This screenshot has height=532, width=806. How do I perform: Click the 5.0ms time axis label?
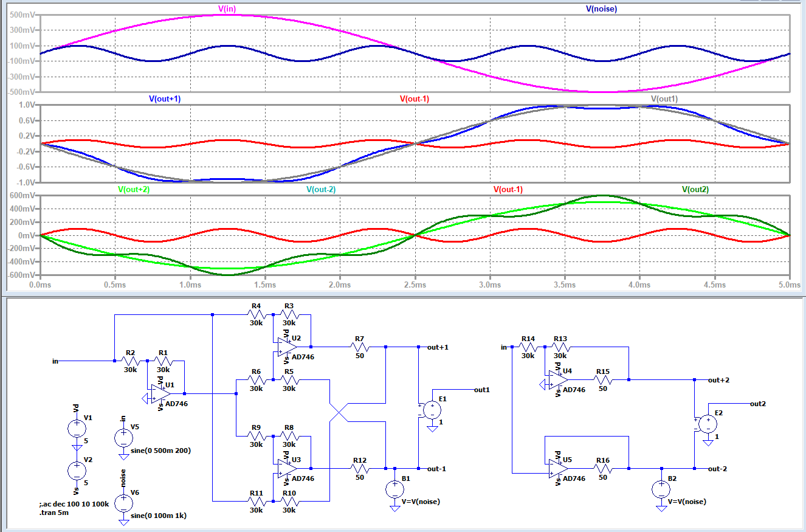(788, 284)
